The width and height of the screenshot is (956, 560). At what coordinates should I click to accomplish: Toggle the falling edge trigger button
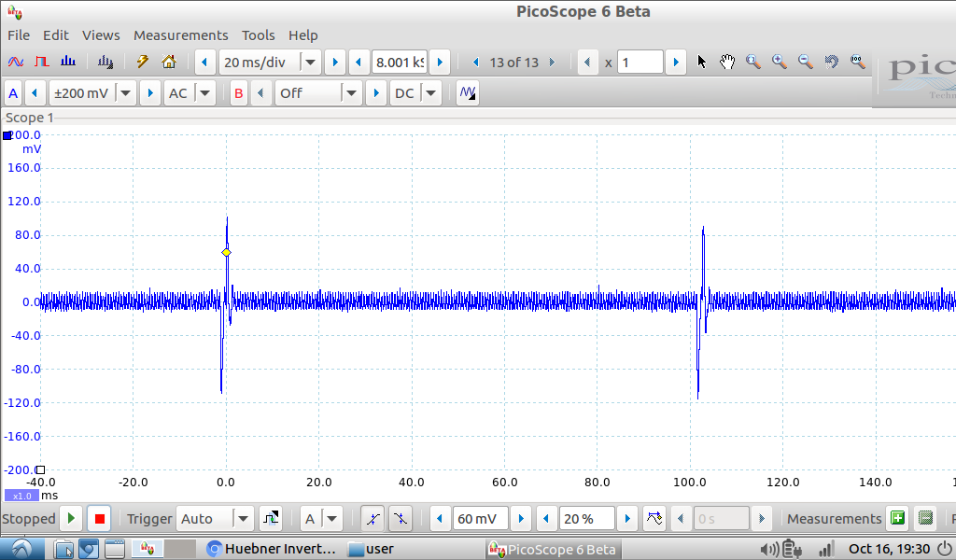[x=400, y=519]
